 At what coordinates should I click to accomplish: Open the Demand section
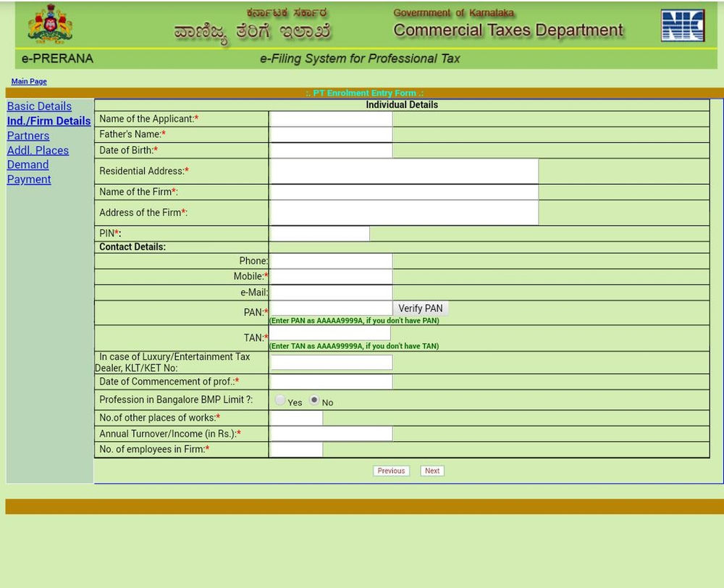click(x=28, y=164)
